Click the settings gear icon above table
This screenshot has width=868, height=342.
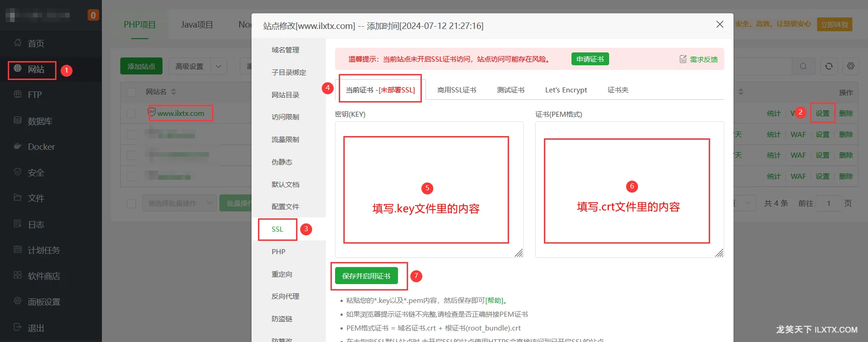(x=851, y=66)
